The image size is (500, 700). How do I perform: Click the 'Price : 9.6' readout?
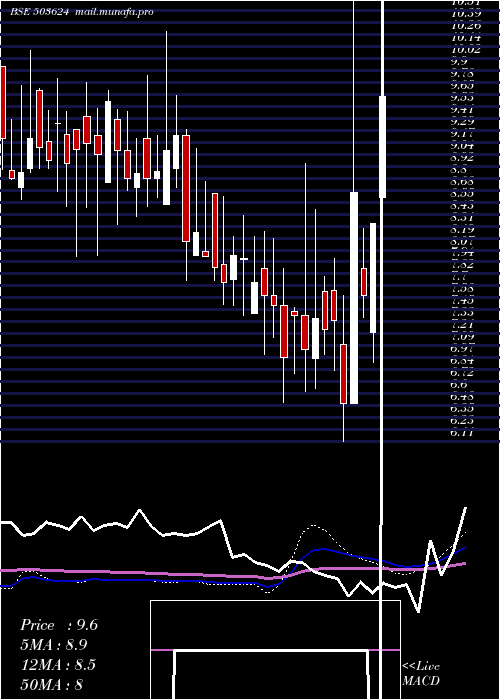click(x=58, y=625)
